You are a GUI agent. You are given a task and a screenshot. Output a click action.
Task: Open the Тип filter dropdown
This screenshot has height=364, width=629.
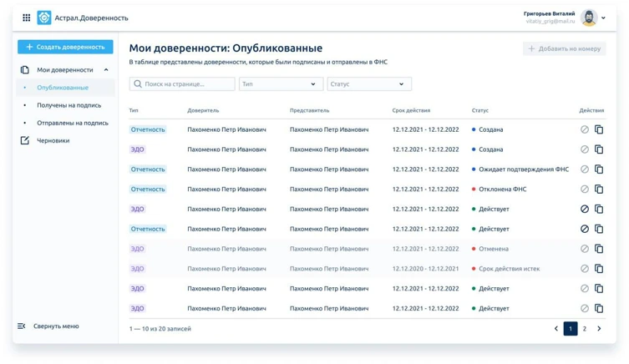point(281,84)
